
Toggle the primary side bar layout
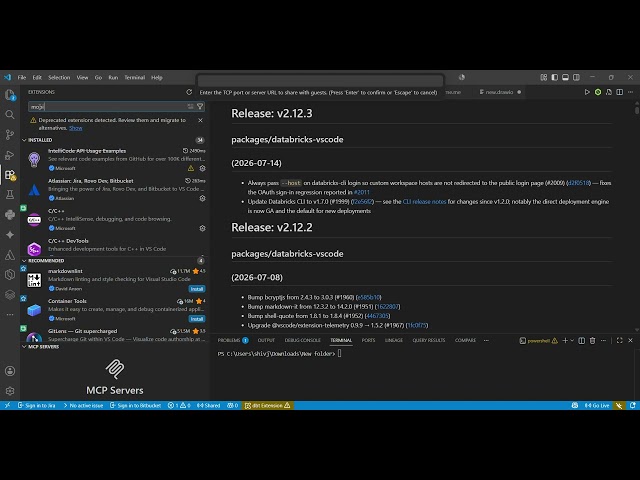coord(554,77)
